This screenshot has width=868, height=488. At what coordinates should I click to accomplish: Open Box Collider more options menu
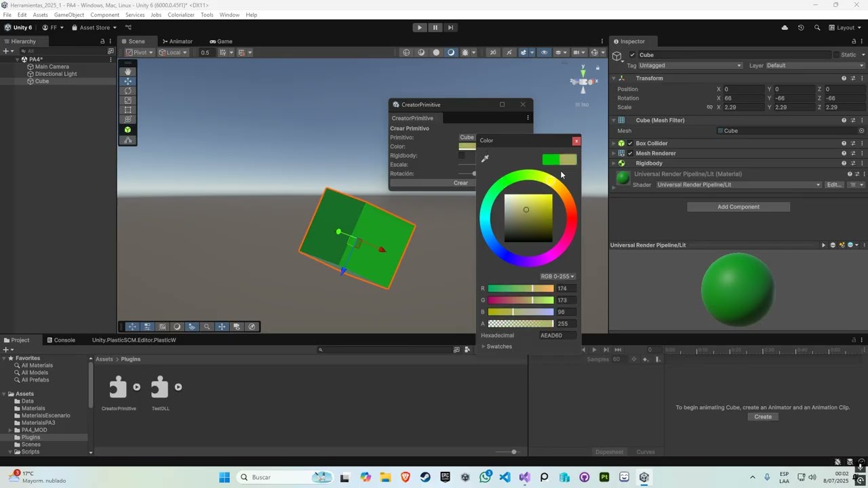click(862, 144)
